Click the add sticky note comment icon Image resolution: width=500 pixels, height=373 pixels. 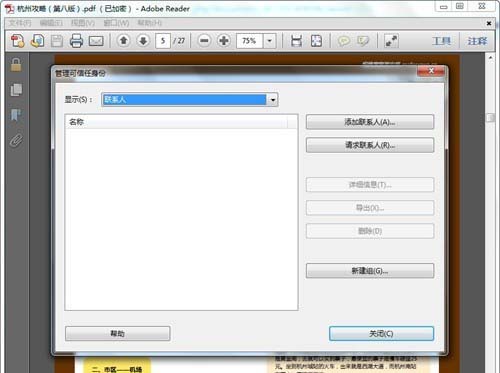344,41
